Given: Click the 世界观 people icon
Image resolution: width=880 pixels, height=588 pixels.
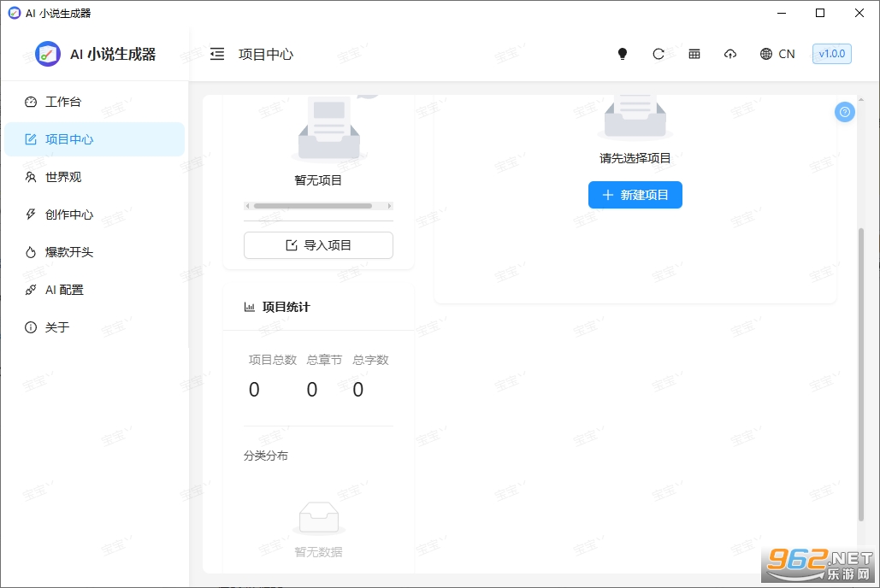Looking at the screenshot, I should [31, 177].
